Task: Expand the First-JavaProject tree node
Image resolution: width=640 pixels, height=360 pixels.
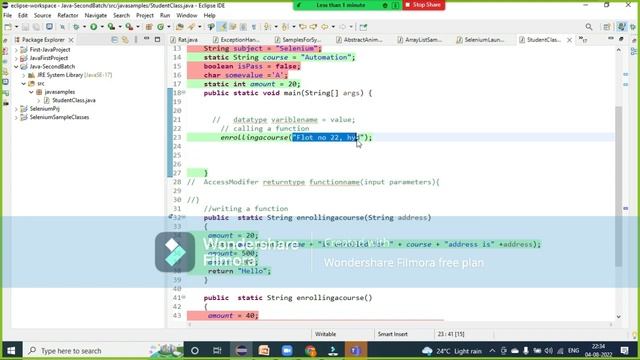Action: tap(16, 50)
